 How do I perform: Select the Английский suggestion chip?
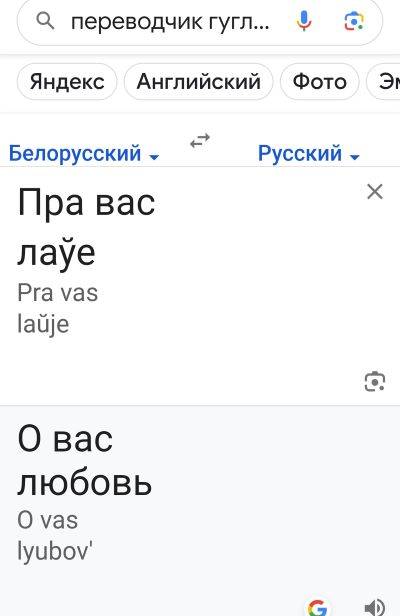click(198, 82)
